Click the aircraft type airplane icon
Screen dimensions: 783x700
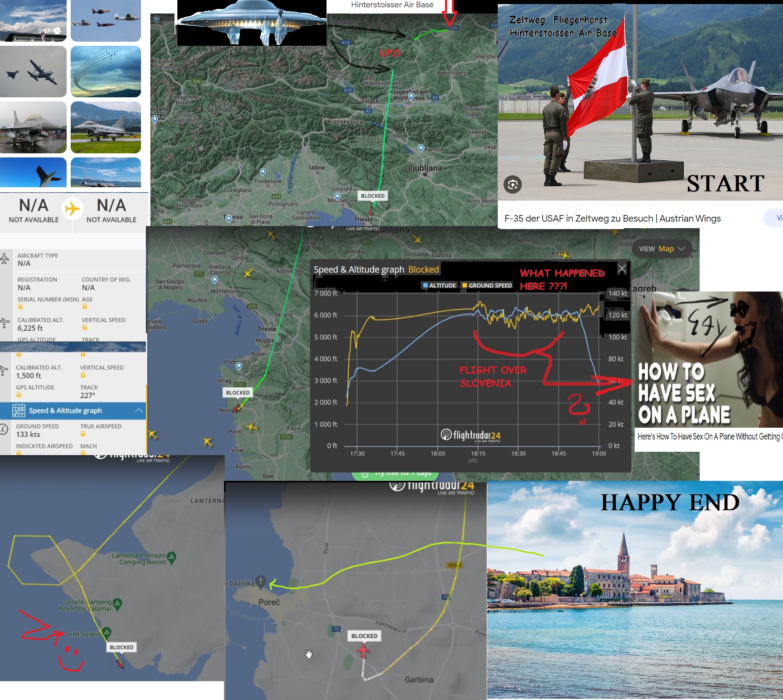(4, 258)
